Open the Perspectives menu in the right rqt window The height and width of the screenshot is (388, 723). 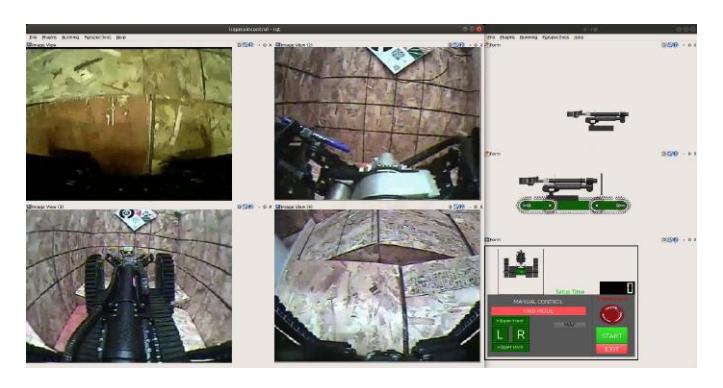[x=556, y=37]
